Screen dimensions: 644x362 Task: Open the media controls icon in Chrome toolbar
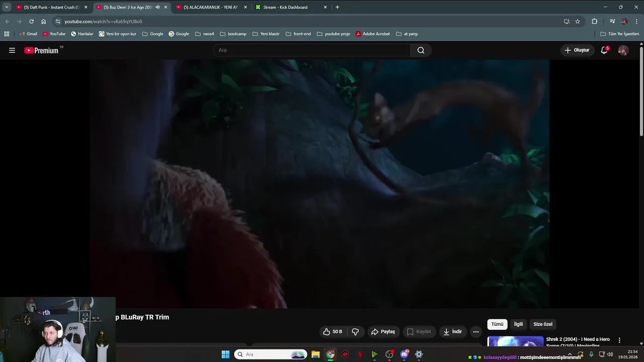(x=612, y=22)
